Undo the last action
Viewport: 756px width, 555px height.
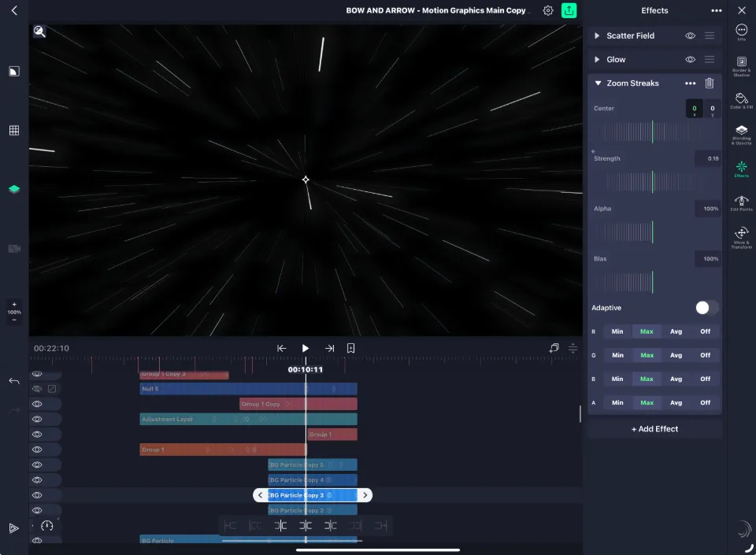click(14, 381)
